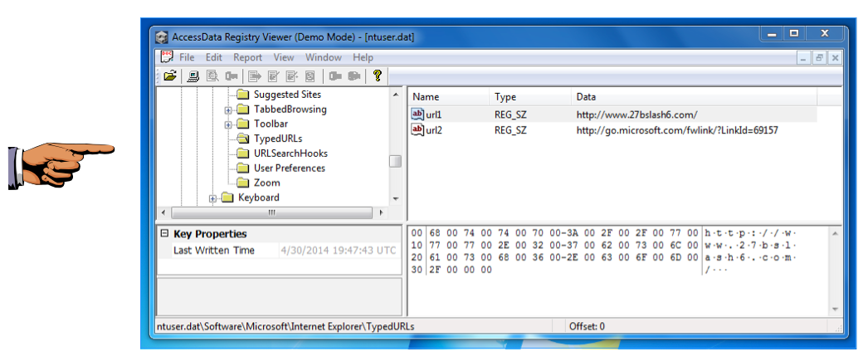Open the Edit menu
The width and height of the screenshot is (868, 361).
pos(213,57)
